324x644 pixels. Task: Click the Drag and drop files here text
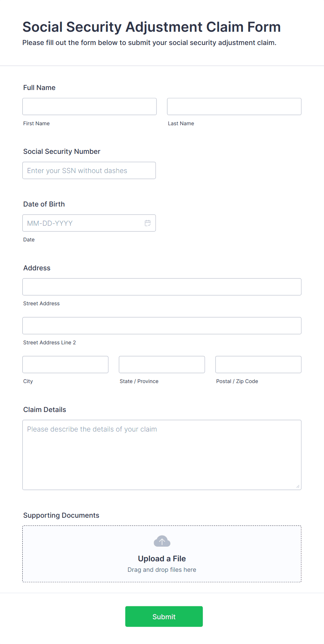(x=162, y=570)
